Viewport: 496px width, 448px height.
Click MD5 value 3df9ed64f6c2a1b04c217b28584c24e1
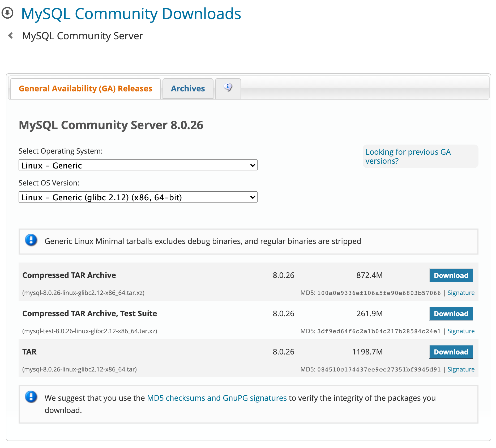click(379, 331)
